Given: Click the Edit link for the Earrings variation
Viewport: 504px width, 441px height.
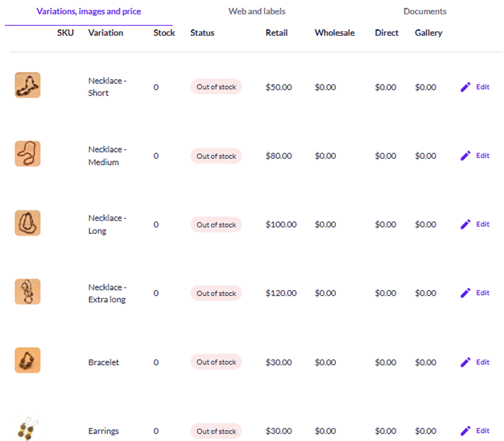Looking at the screenshot, I should point(482,431).
